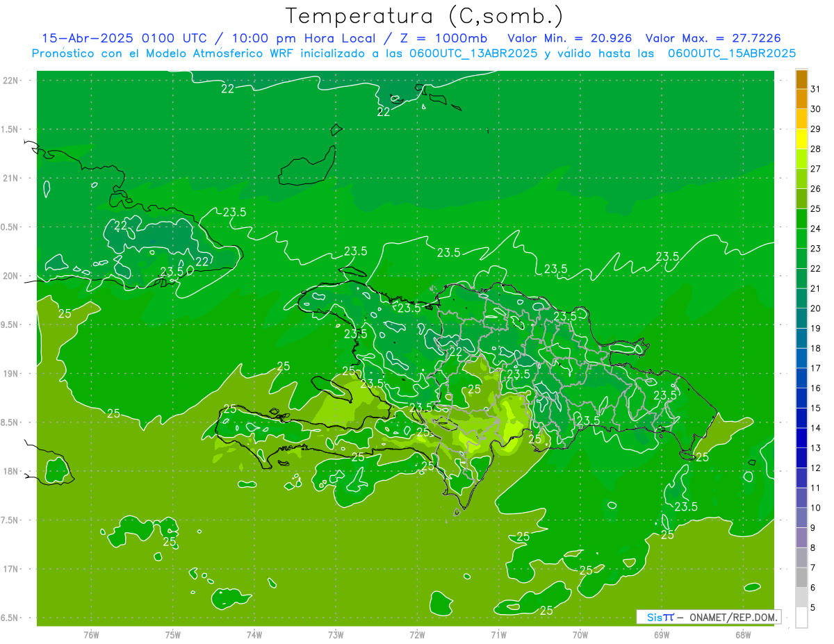Click the legend scale value "28"
Viewport: 834px width, 644px height.
[x=815, y=149]
